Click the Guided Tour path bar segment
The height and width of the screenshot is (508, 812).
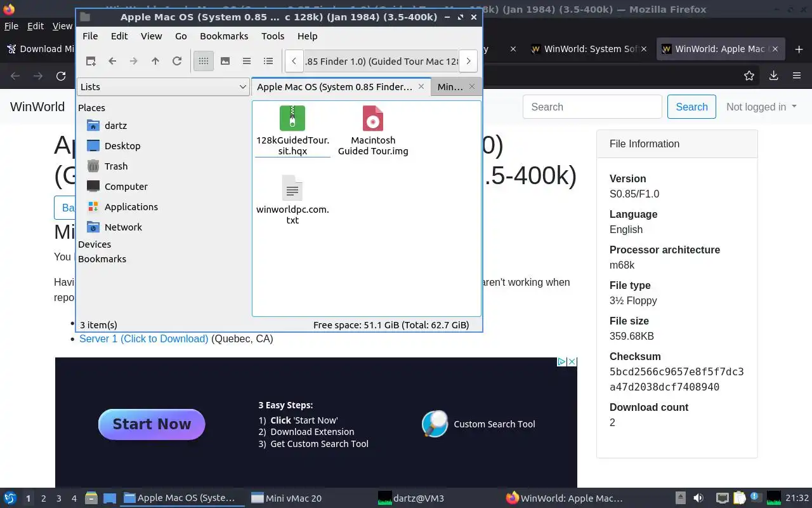381,61
